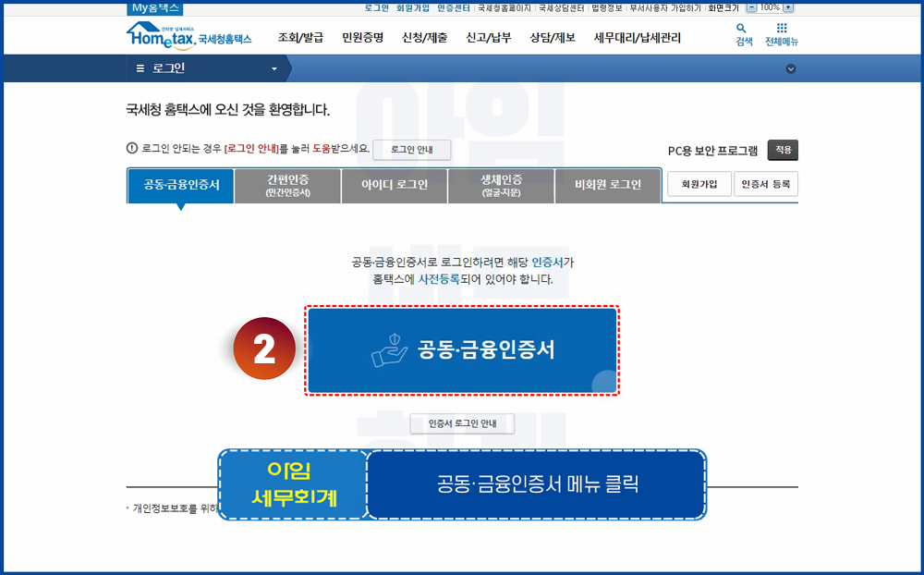Select the 아이디 로그인 tab
The width and height of the screenshot is (924, 575).
pyautogui.click(x=395, y=185)
